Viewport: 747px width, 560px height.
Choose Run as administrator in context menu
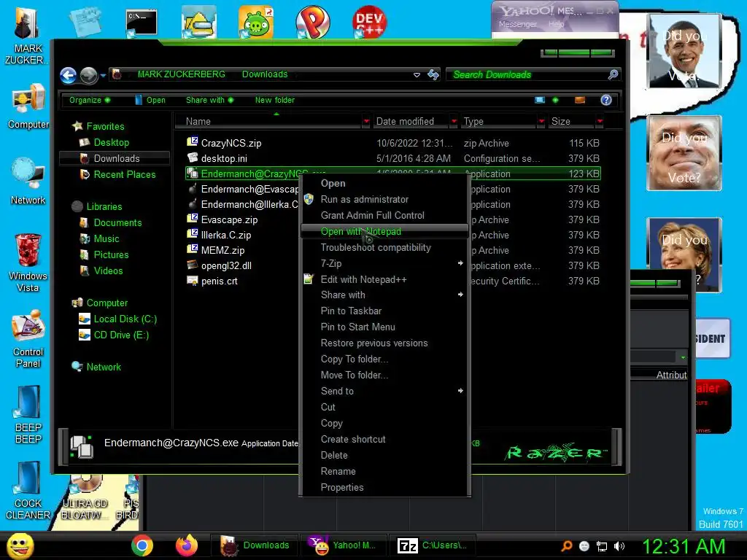click(384, 200)
